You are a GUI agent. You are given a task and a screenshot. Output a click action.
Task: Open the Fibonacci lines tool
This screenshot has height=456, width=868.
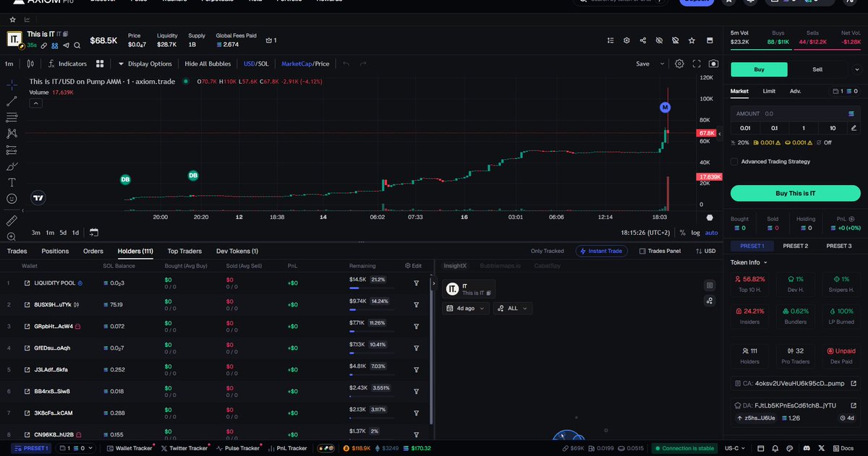(x=12, y=117)
